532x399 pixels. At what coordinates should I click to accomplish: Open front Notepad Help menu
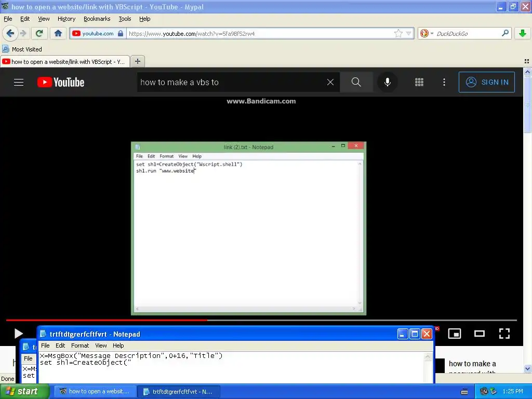point(118,345)
